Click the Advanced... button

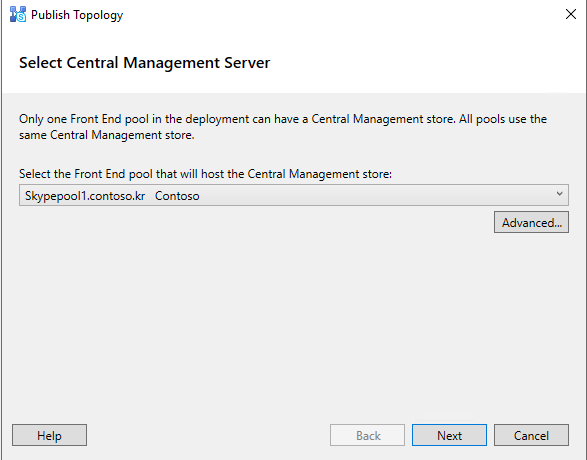(531, 222)
